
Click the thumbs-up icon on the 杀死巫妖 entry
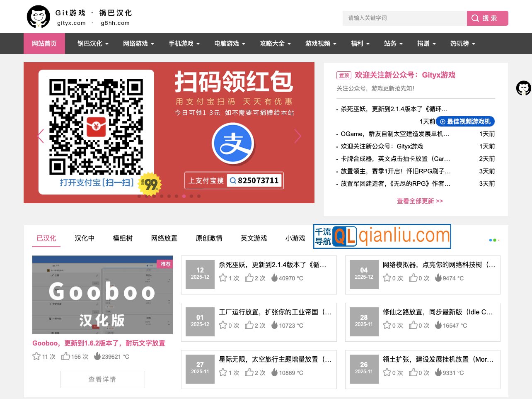[249, 277]
